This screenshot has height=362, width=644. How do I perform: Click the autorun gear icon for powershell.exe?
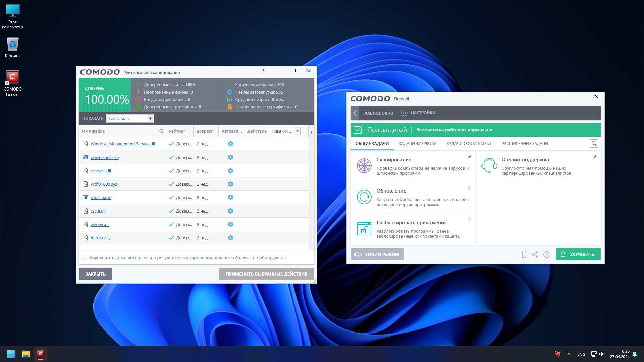click(x=230, y=157)
